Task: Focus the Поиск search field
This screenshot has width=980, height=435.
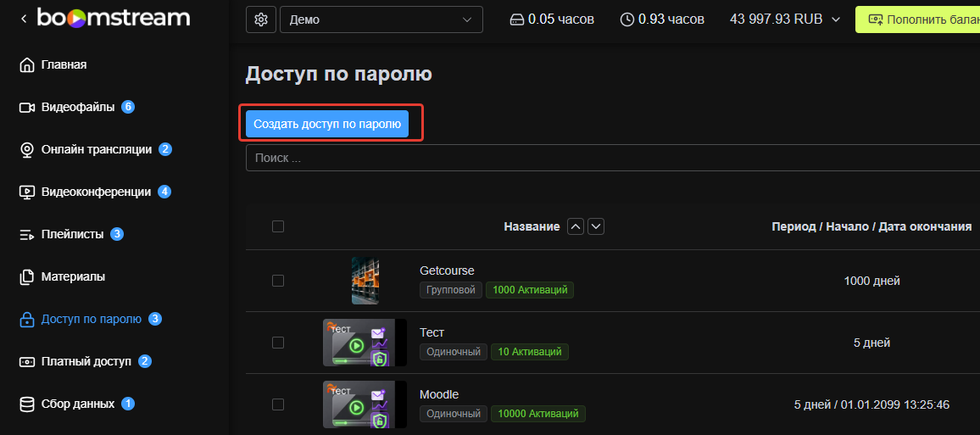Action: pos(612,158)
